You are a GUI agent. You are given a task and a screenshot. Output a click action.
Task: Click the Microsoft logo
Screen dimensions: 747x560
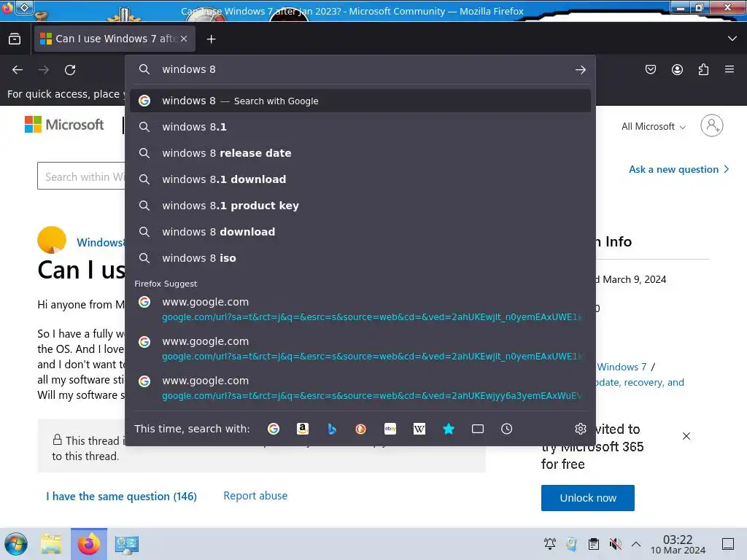point(64,125)
